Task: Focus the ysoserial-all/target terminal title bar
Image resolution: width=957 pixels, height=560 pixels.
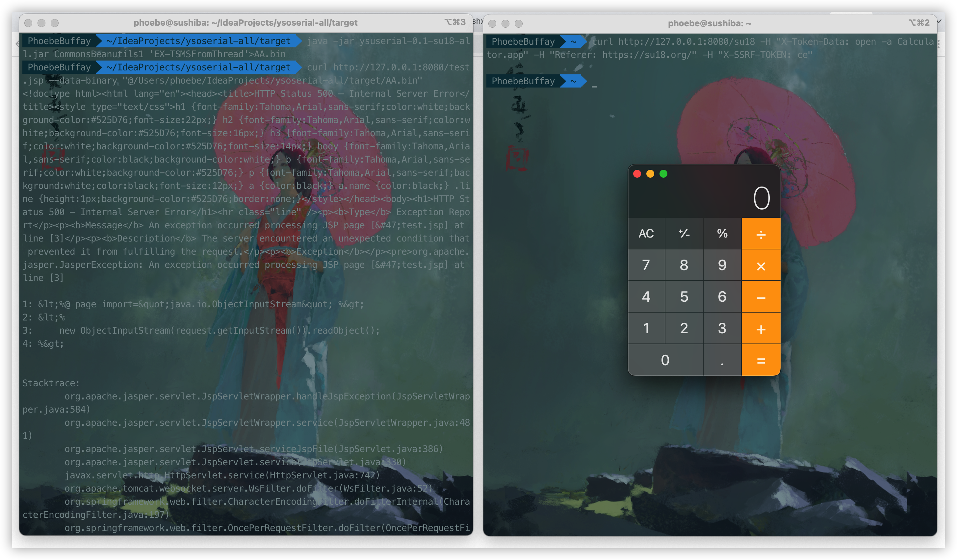Action: (x=245, y=23)
